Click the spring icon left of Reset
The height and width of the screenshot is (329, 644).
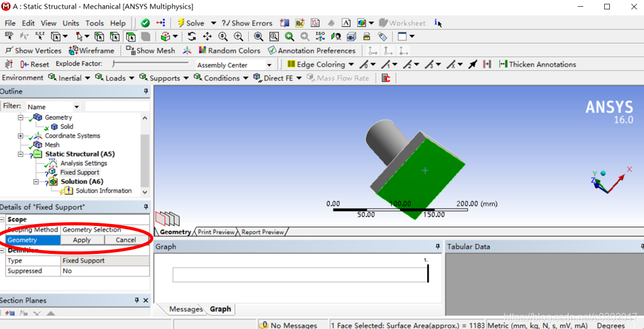coord(9,64)
